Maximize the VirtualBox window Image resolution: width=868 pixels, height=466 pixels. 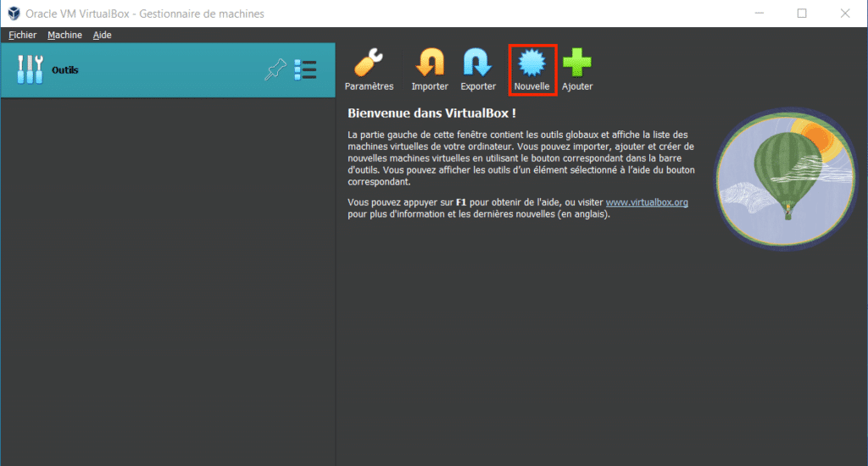(x=802, y=14)
